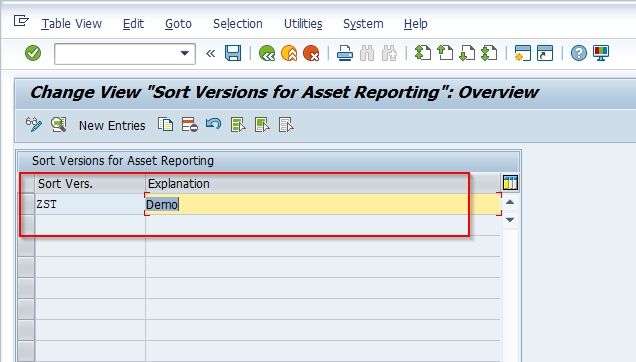The height and width of the screenshot is (362, 636).
Task: Collapse command field with double-chevron icon
Action: pyautogui.click(x=210, y=53)
